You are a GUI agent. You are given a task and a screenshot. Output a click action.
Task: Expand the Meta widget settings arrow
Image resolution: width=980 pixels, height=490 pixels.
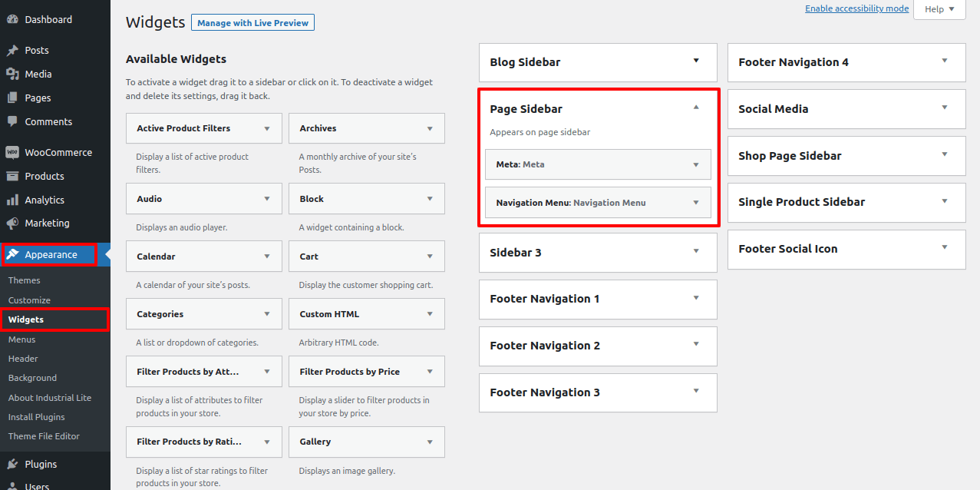696,164
